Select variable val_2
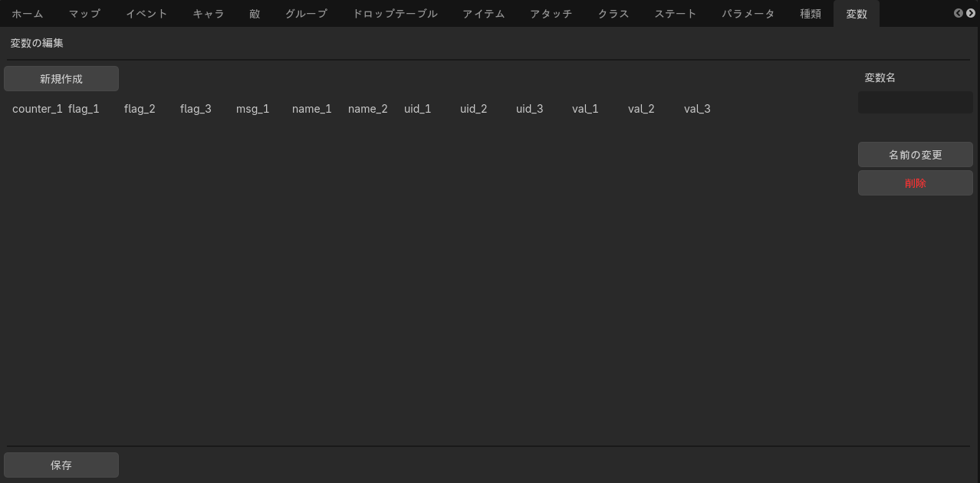980x483 pixels. point(641,109)
